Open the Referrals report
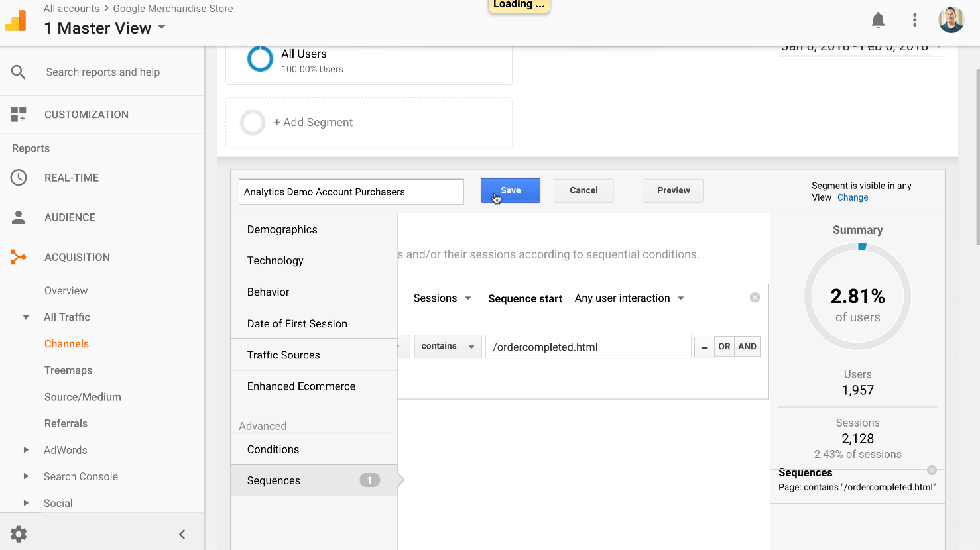The width and height of the screenshot is (980, 550). [x=66, y=423]
